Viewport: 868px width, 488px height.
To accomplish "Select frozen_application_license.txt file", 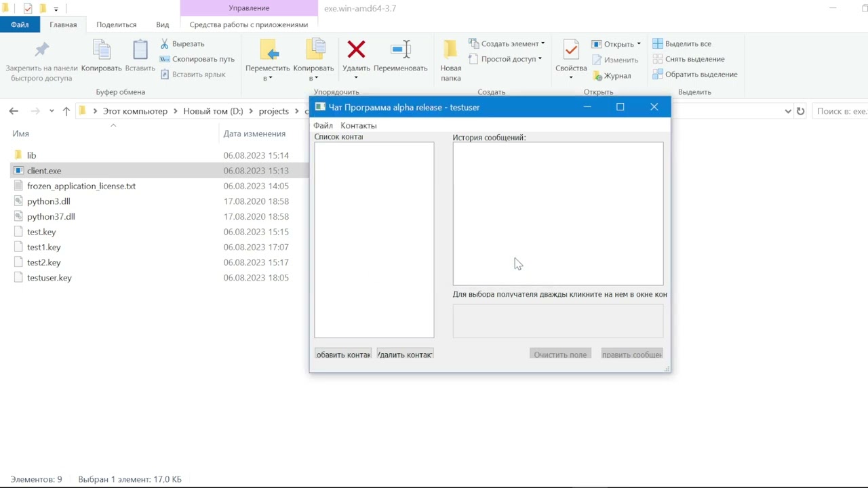I will [81, 186].
